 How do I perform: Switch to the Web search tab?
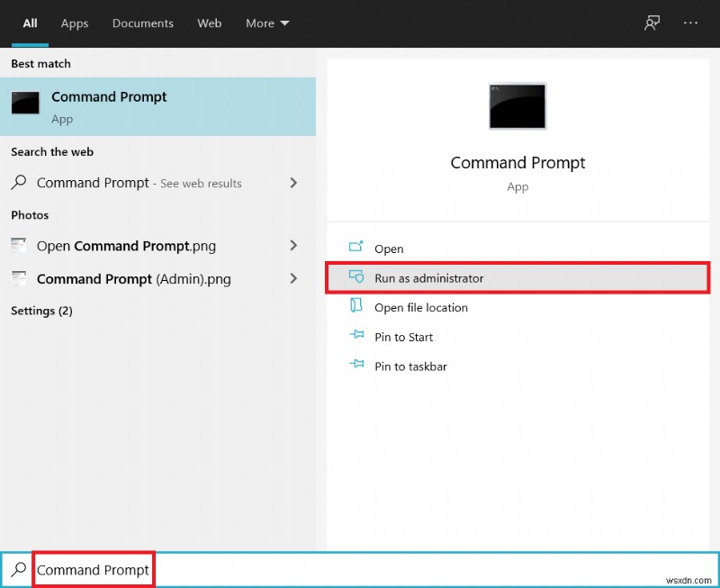pos(209,23)
